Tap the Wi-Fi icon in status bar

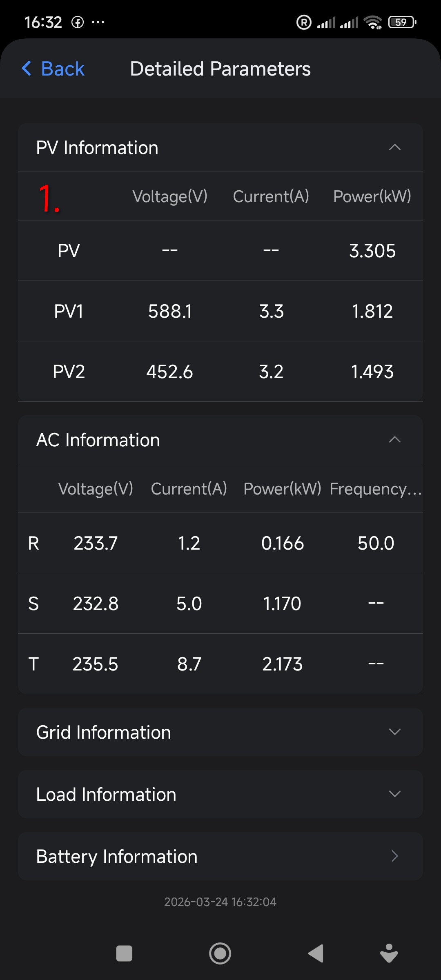(x=373, y=22)
